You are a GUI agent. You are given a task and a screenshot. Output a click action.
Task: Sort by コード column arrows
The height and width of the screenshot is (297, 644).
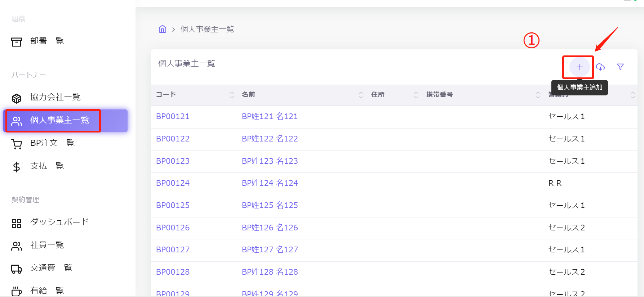pyautogui.click(x=232, y=95)
